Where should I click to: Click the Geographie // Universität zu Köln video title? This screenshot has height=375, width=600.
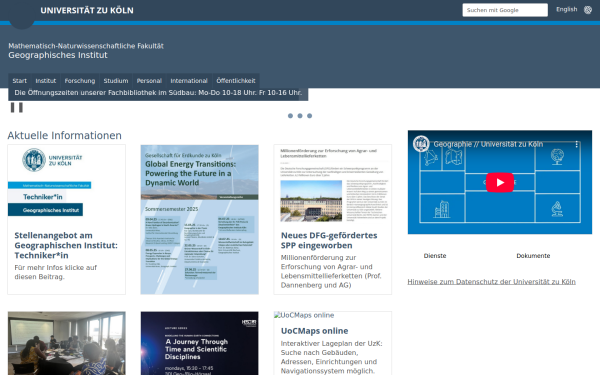click(x=488, y=144)
